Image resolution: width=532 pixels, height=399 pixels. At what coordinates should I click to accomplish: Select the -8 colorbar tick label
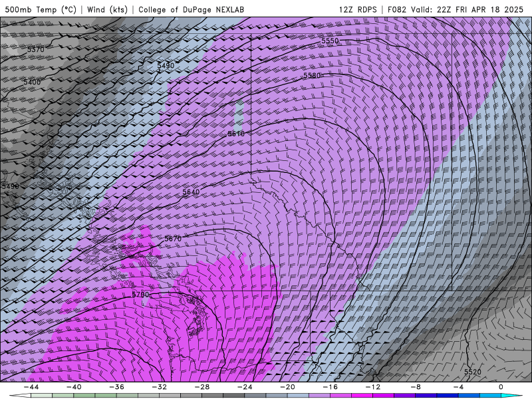tap(416, 387)
